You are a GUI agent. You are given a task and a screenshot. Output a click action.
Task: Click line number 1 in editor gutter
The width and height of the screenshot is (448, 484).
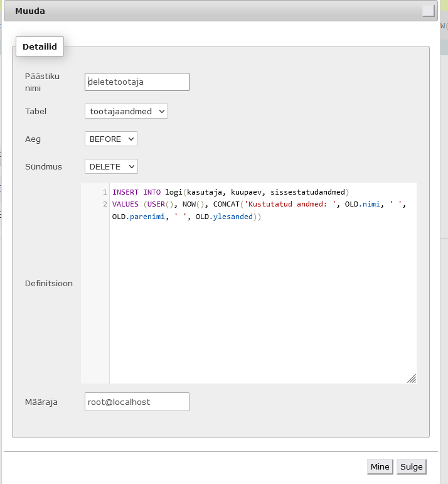[105, 192]
